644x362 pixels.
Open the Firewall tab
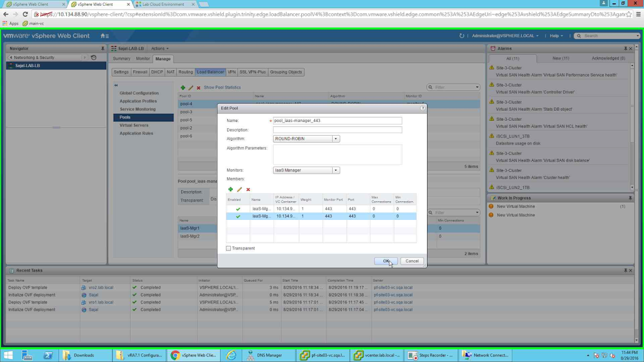140,72
